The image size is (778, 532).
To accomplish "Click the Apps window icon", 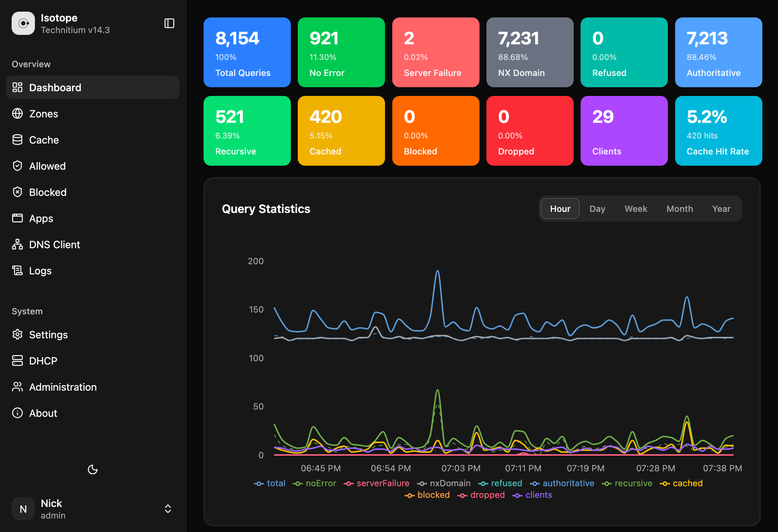I will click(x=17, y=218).
